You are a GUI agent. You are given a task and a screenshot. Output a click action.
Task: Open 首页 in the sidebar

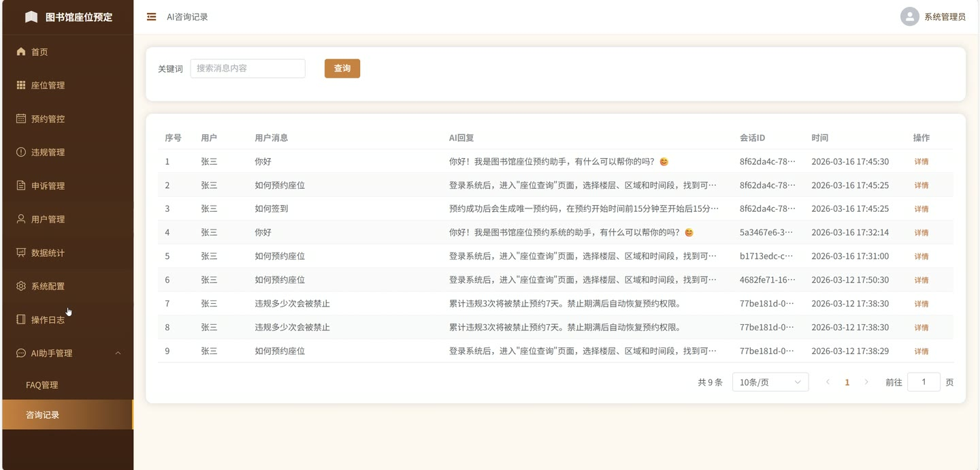(67, 52)
